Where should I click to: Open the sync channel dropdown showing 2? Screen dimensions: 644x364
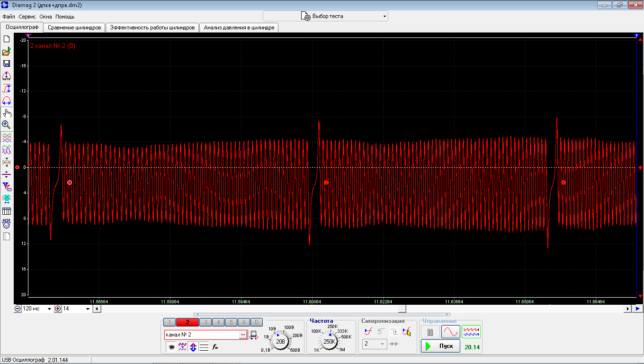[x=375, y=344]
